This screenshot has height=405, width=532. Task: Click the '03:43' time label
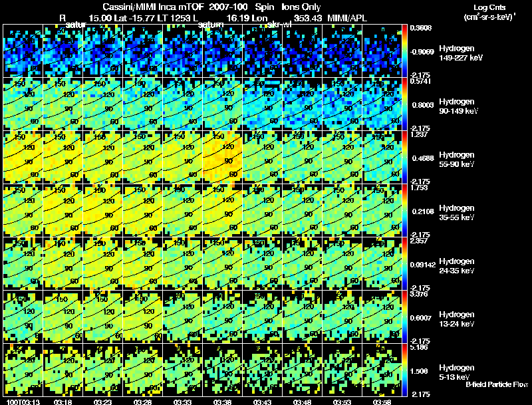point(262,402)
